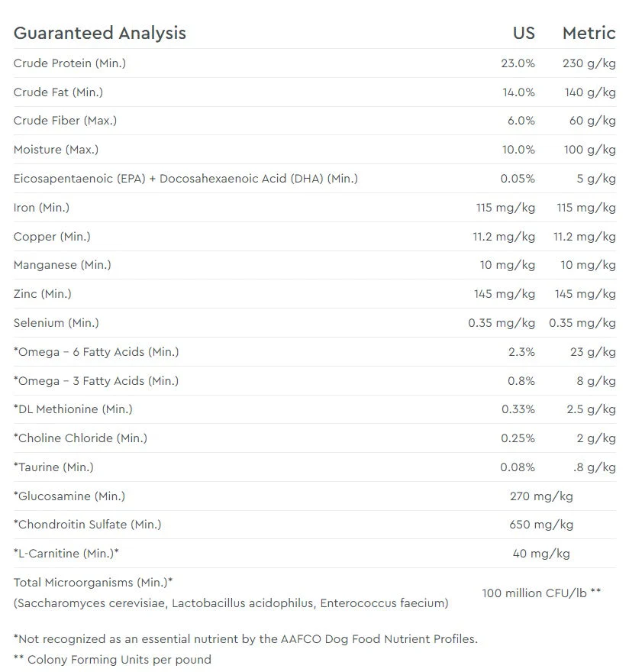Select the EPA + DHA row label
This screenshot has width=629, height=672.
click(185, 179)
